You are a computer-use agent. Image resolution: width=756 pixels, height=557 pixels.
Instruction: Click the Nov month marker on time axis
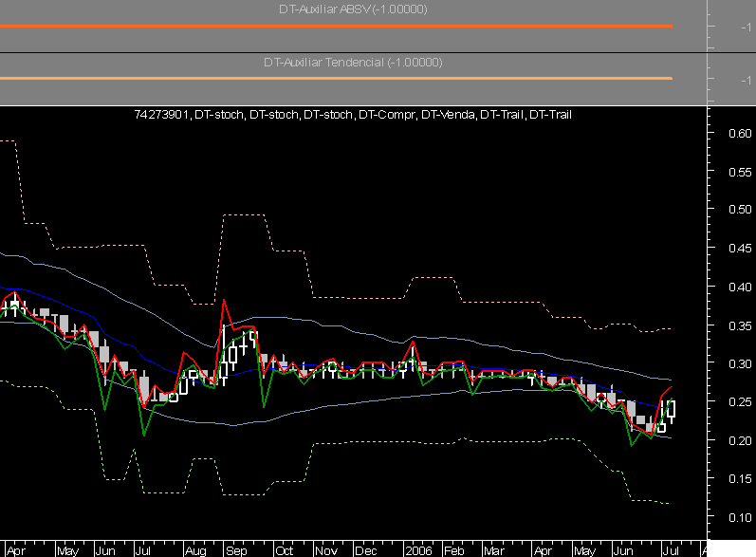coord(325,549)
